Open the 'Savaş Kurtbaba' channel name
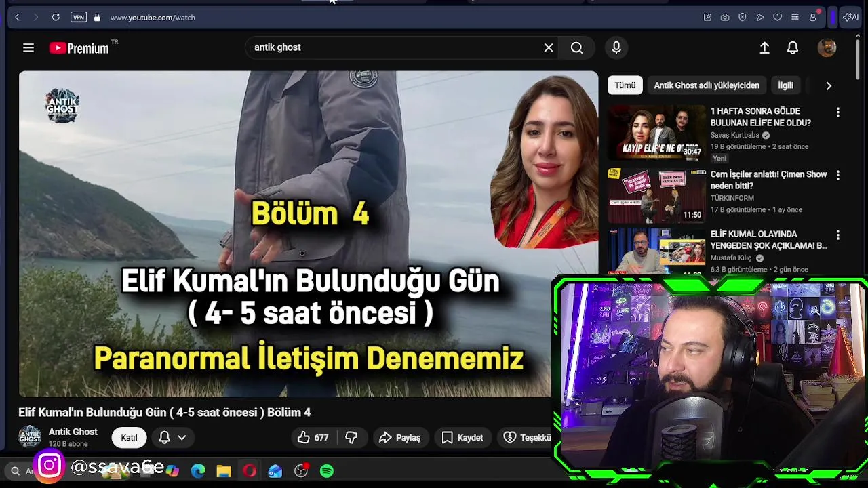The height and width of the screenshot is (488, 868). (x=734, y=135)
